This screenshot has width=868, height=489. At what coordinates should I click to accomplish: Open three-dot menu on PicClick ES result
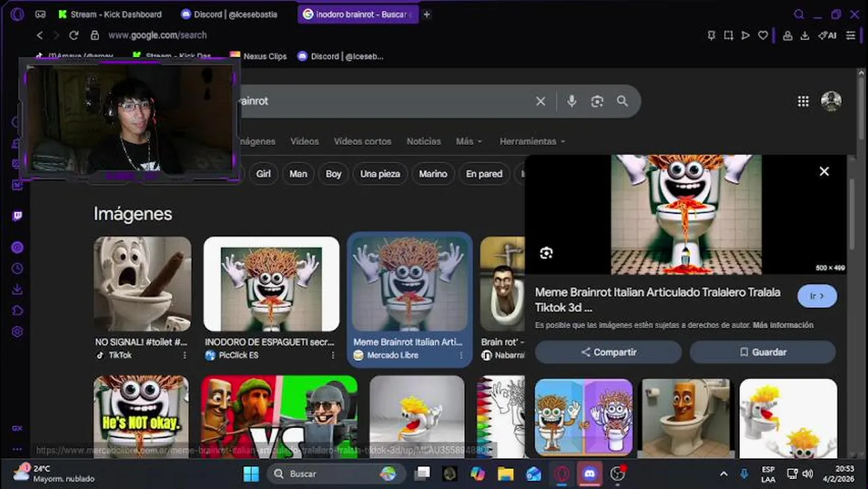pyautogui.click(x=333, y=355)
